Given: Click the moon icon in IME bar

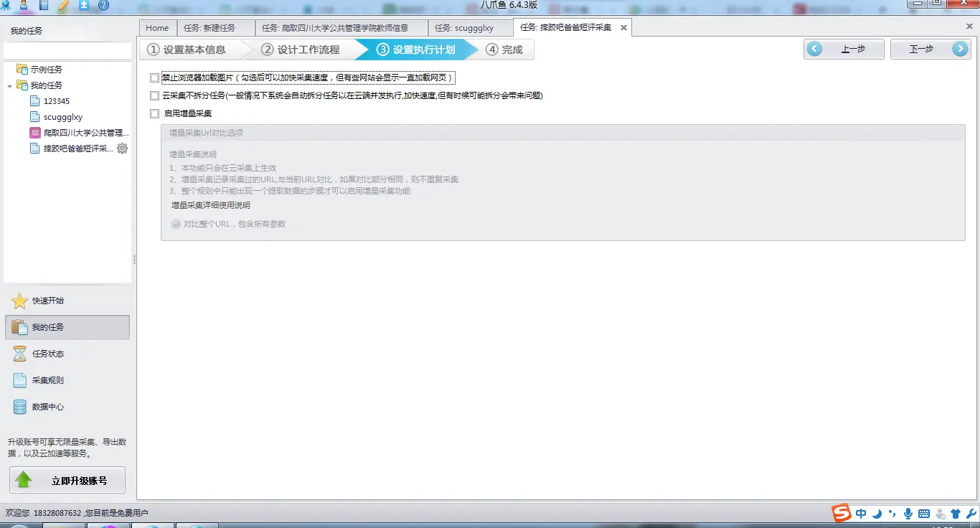Looking at the screenshot, I should click(x=877, y=514).
